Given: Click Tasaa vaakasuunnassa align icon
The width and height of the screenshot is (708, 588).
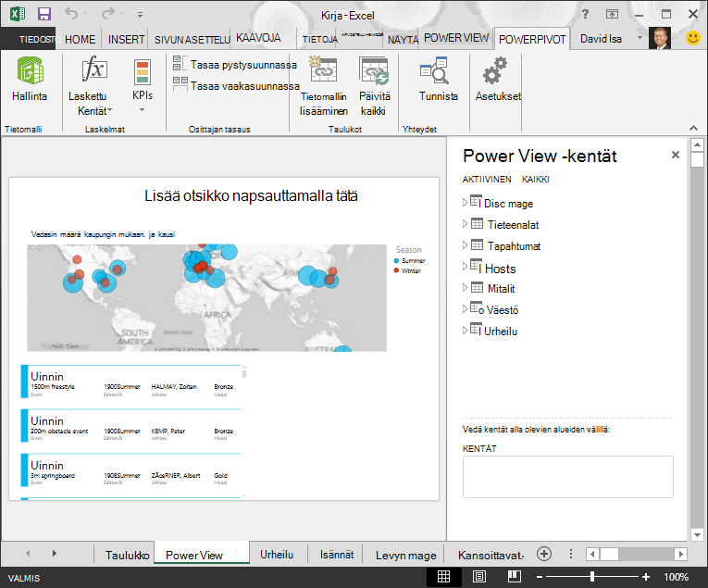Looking at the screenshot, I should pyautogui.click(x=180, y=84).
